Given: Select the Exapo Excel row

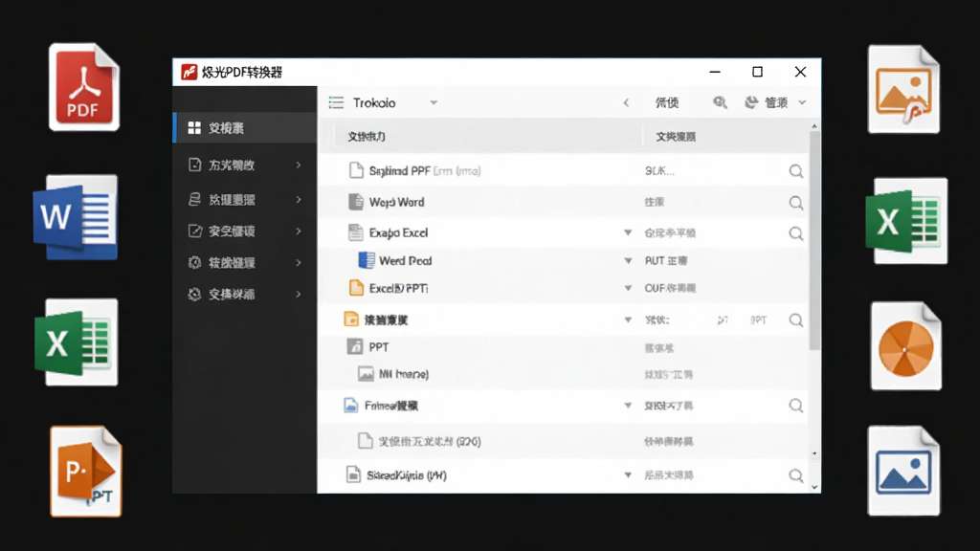Looking at the screenshot, I should pos(564,232).
